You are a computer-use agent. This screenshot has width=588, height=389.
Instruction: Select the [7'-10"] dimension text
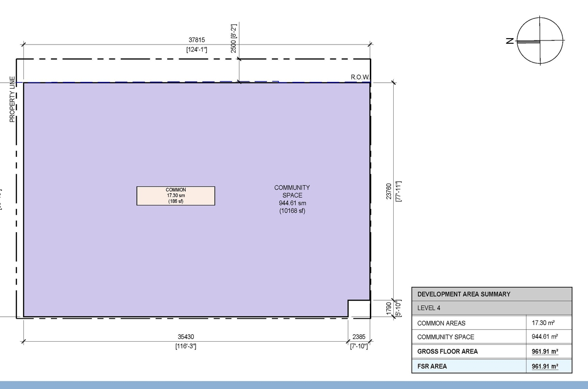[359, 346]
